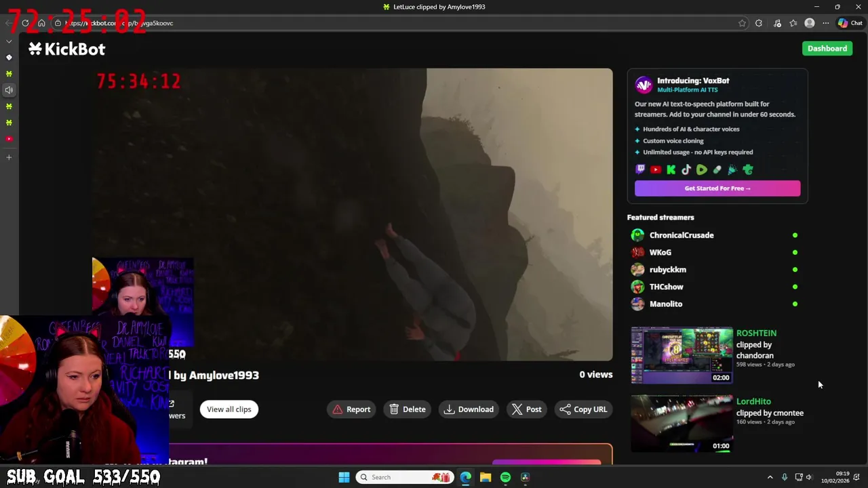
Task: Click View all clips button
Action: [229, 409]
